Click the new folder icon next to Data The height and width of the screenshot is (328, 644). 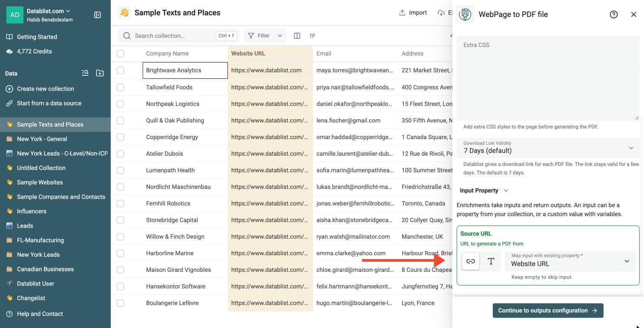(100, 73)
